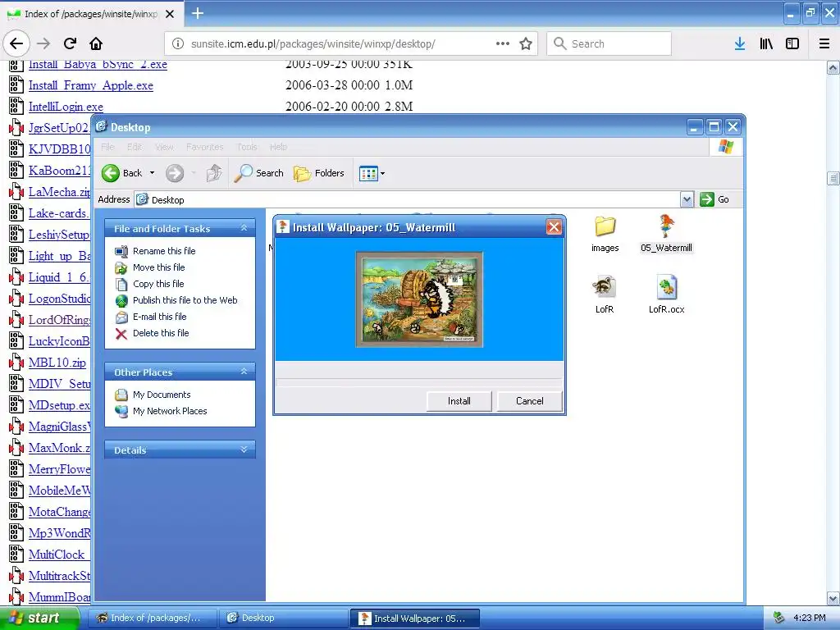The image size is (840, 630).
Task: Open the page actions three-dot menu
Action: coord(503,43)
